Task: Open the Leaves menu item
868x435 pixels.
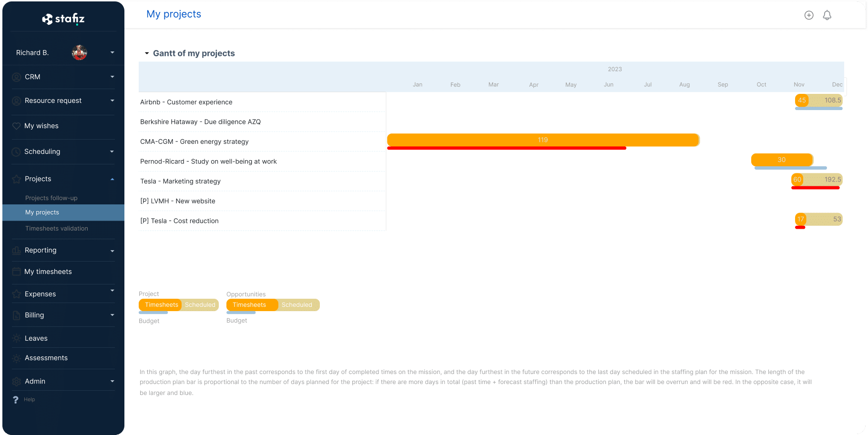Action: (36, 338)
